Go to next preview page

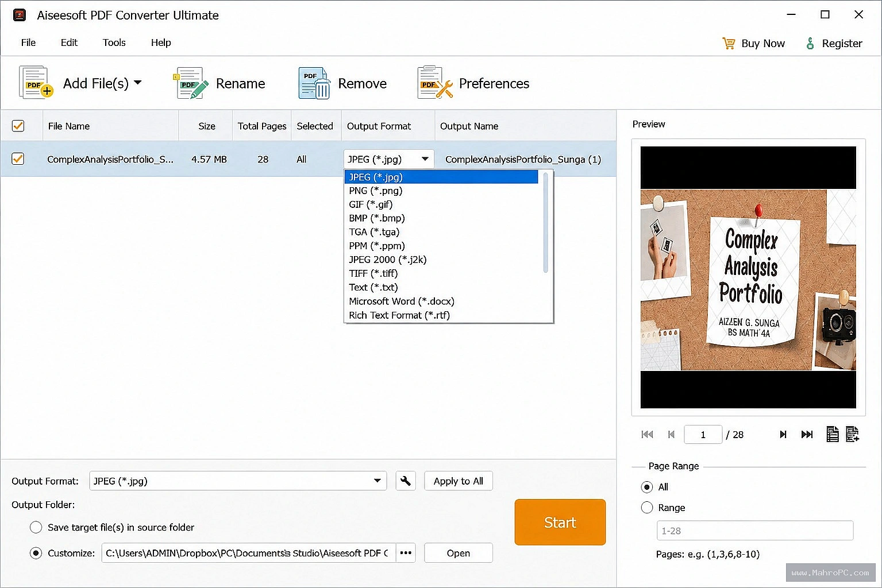pos(783,434)
